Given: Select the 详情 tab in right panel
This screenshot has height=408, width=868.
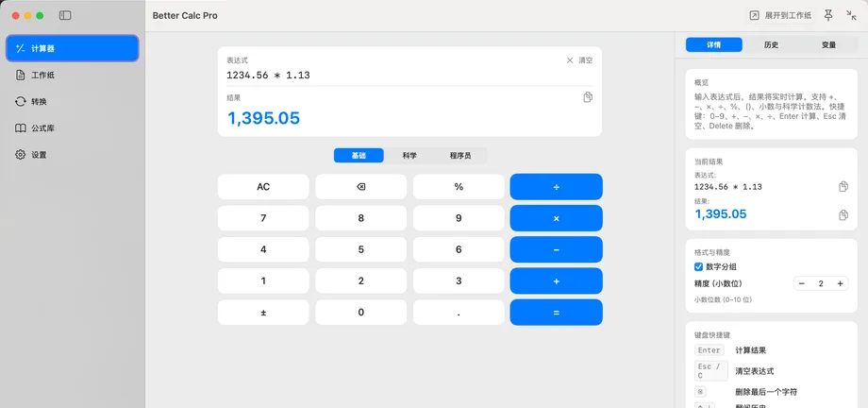Looking at the screenshot, I should pyautogui.click(x=714, y=45).
